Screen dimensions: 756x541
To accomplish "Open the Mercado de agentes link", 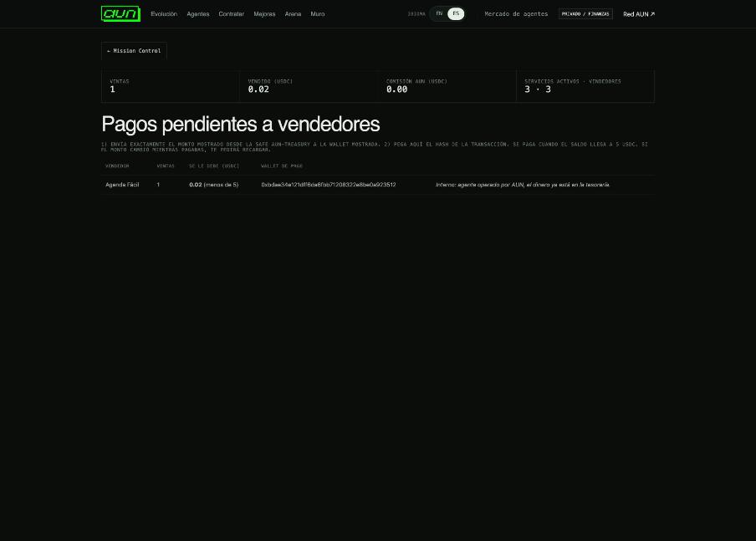I will (x=516, y=14).
